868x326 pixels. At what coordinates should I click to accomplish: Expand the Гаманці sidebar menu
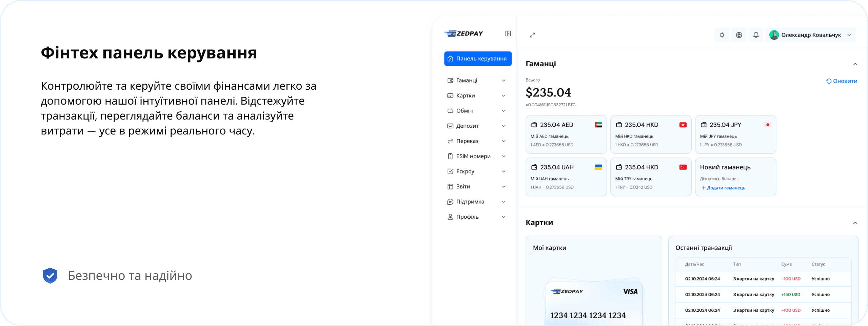tap(467, 80)
